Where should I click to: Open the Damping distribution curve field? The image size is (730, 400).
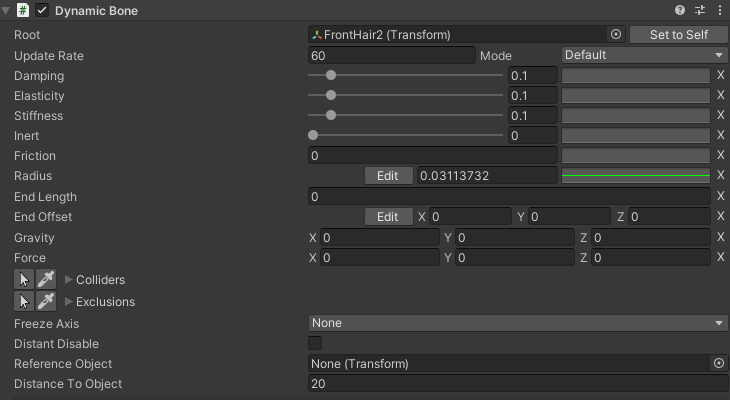coord(636,75)
